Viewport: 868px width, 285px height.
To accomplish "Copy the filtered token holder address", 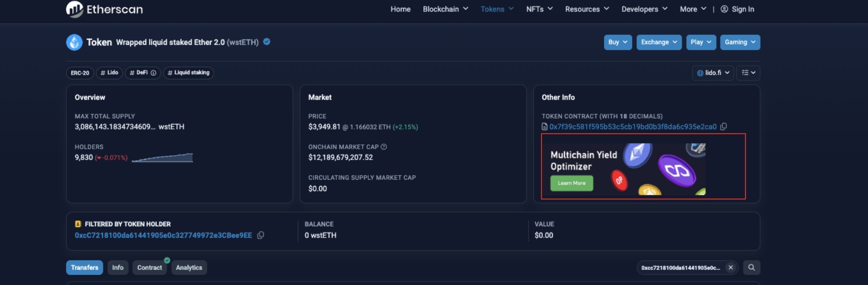I will point(260,235).
